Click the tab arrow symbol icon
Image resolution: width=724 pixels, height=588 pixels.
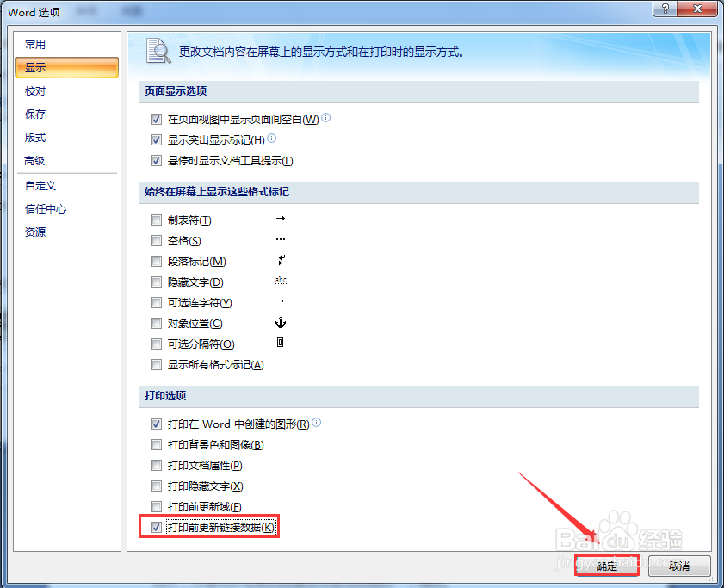[281, 219]
